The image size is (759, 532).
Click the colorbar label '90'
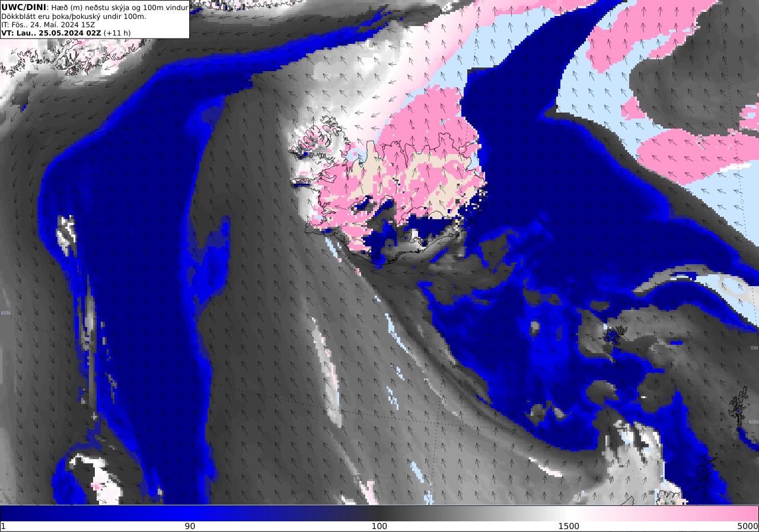[x=190, y=526]
